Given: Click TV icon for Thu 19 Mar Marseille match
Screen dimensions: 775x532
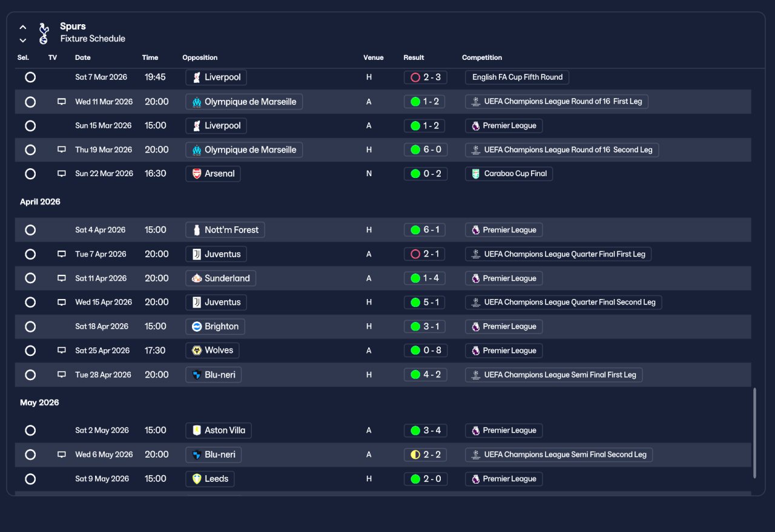Looking at the screenshot, I should coord(61,149).
